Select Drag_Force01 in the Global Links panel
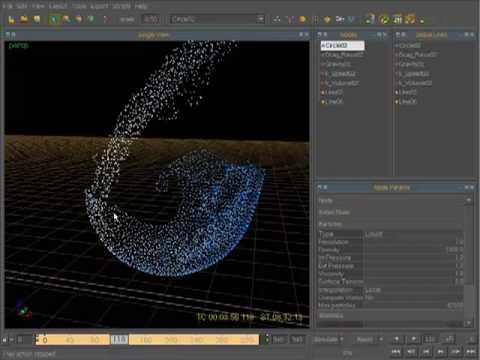 [x=416, y=55]
